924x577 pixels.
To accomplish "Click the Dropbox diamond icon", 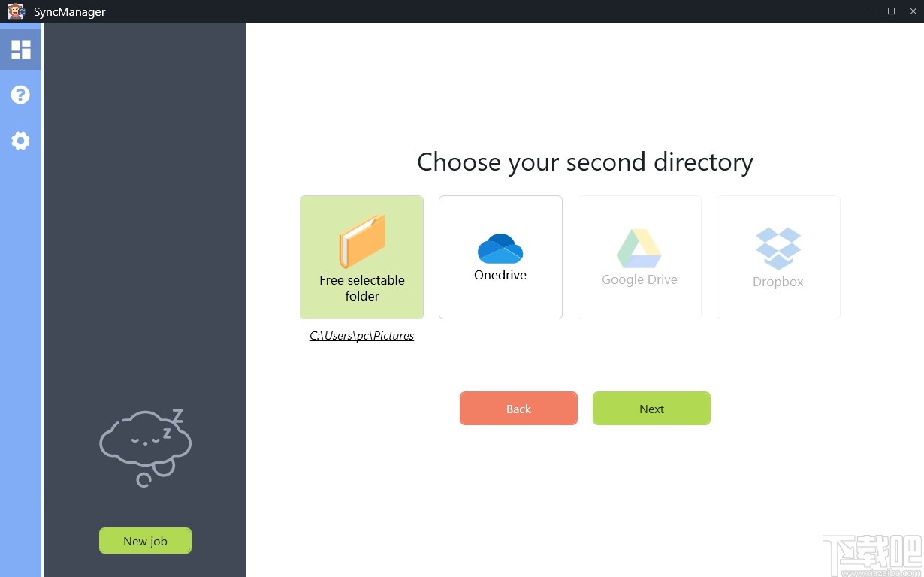I will click(x=778, y=246).
